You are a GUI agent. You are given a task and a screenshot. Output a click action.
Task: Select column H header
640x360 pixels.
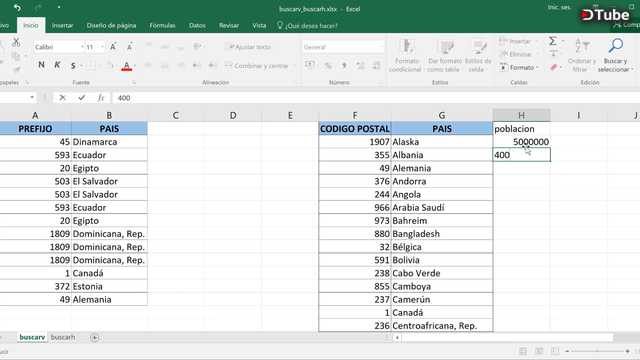coord(521,116)
